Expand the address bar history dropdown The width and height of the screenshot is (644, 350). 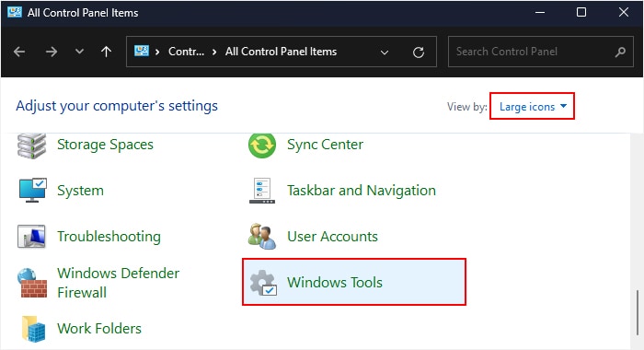385,52
